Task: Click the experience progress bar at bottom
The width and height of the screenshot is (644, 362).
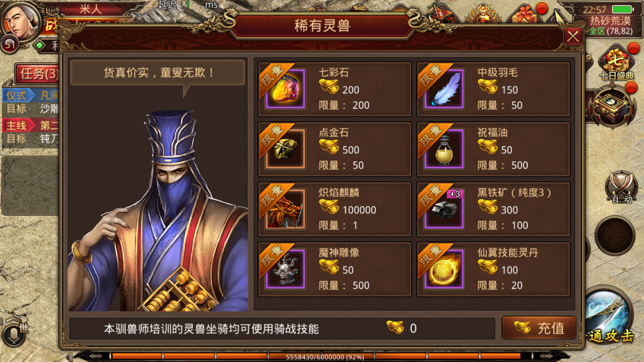Action: click(322, 356)
